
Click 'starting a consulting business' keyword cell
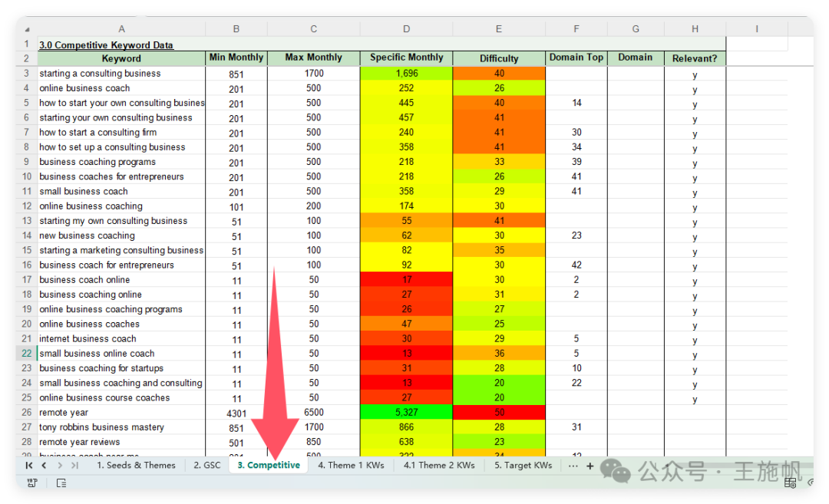click(x=121, y=74)
